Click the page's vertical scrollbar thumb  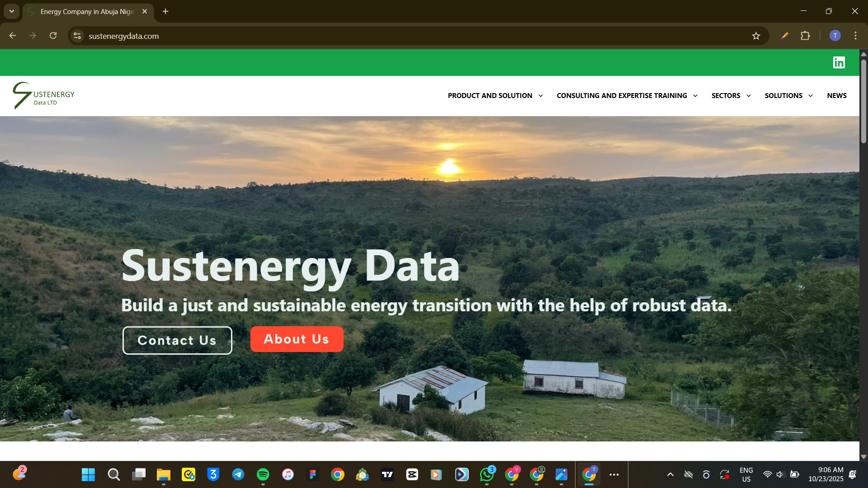863,102
